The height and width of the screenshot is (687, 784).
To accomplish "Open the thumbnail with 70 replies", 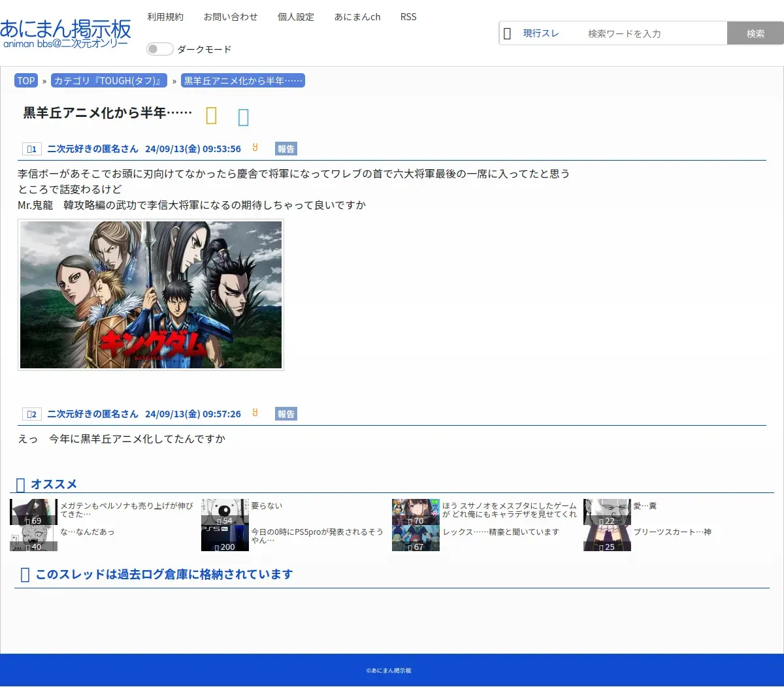I will click(416, 512).
